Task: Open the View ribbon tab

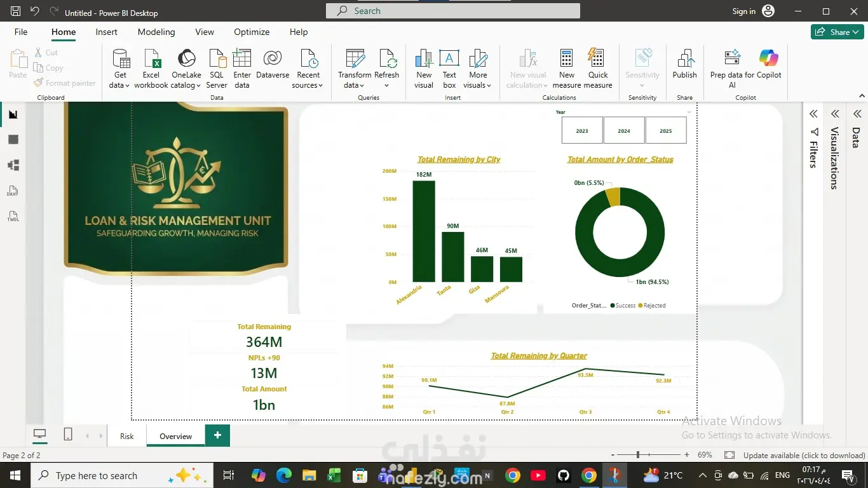Action: coord(205,32)
